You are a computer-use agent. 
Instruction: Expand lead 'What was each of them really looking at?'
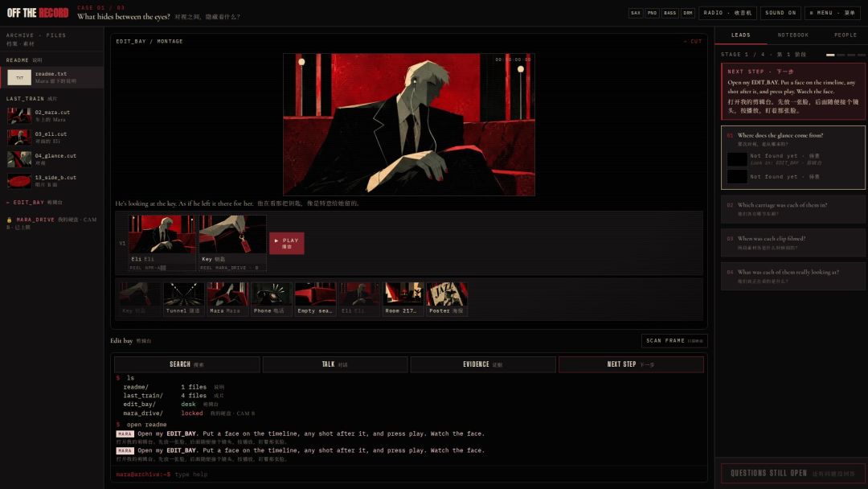click(793, 277)
